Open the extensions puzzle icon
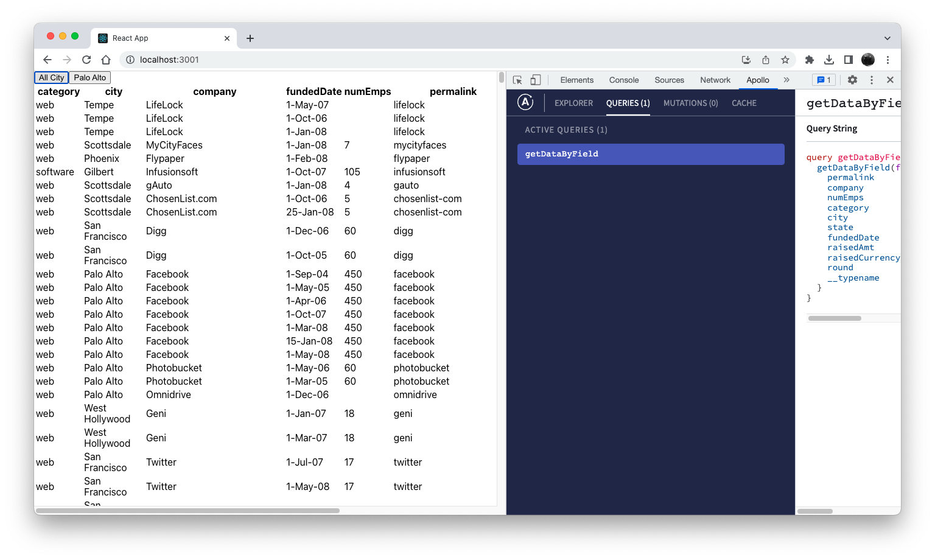Viewport: 935px width, 560px height. (x=809, y=60)
